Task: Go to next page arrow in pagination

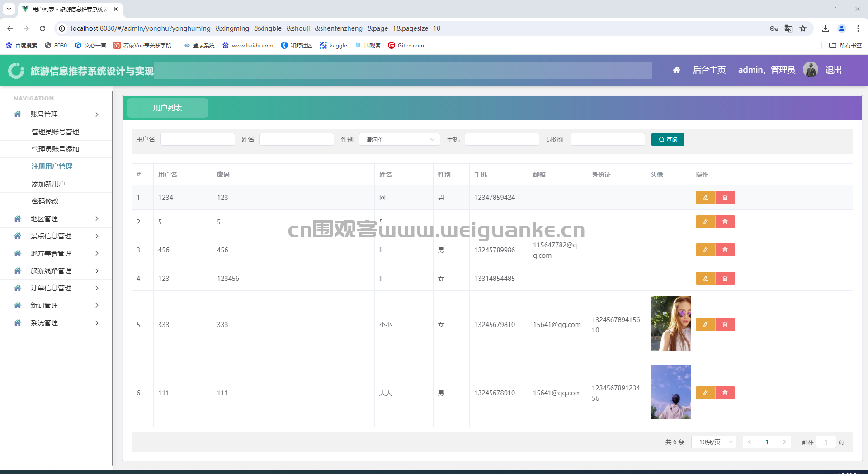Action: [784, 442]
